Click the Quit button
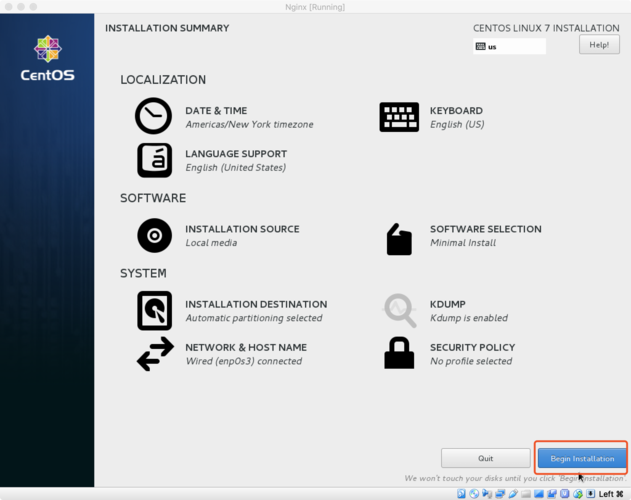The height and width of the screenshot is (500, 631). (x=485, y=458)
